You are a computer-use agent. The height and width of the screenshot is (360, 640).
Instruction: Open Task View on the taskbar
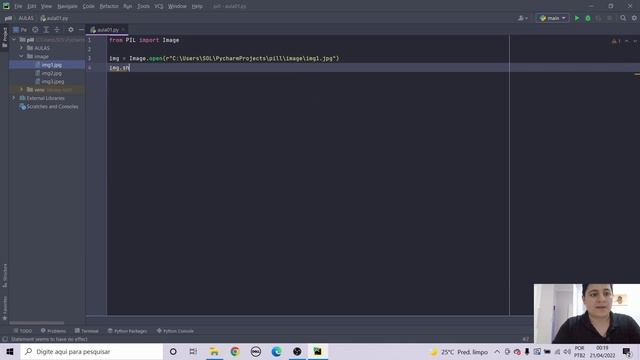point(193,351)
